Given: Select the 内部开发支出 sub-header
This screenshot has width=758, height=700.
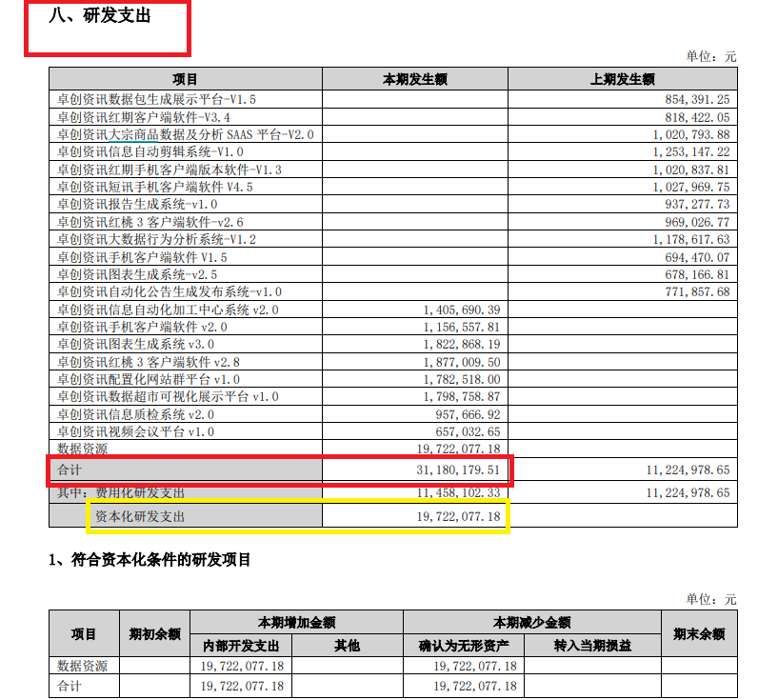Looking at the screenshot, I should pyautogui.click(x=241, y=646).
